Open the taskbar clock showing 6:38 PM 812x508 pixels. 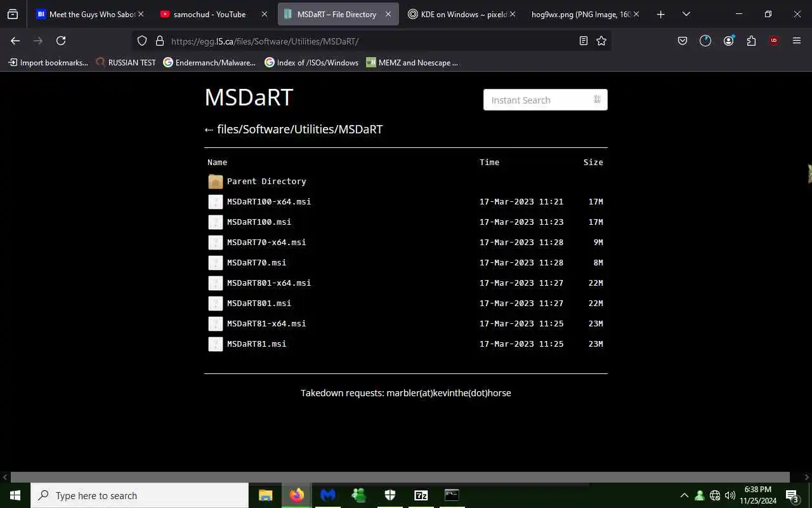(x=757, y=495)
